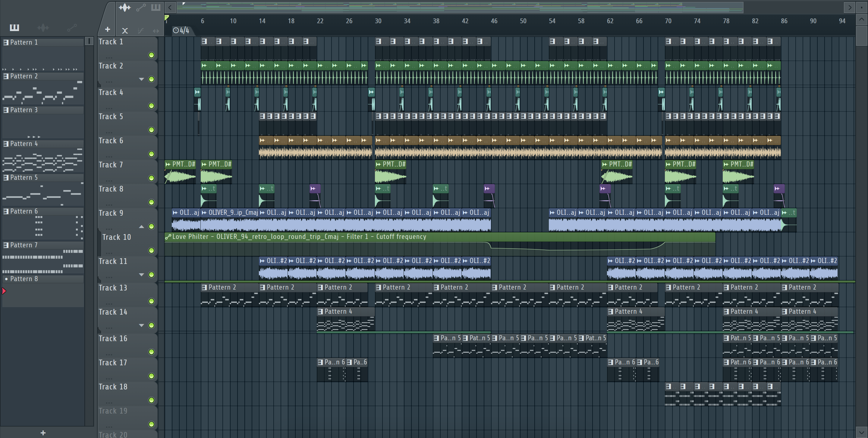Select the stretch arrows tool icon
This screenshot has height=438, width=868.
pyautogui.click(x=156, y=31)
